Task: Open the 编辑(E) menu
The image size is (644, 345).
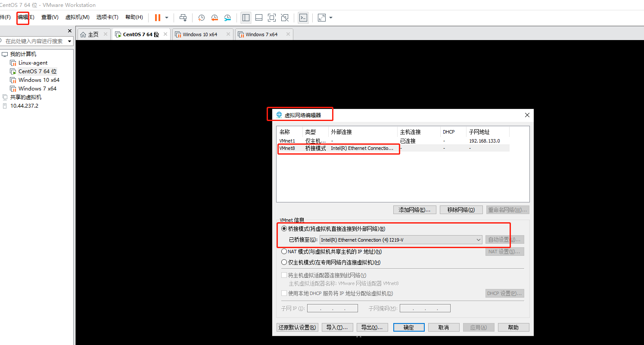Action: pos(25,17)
